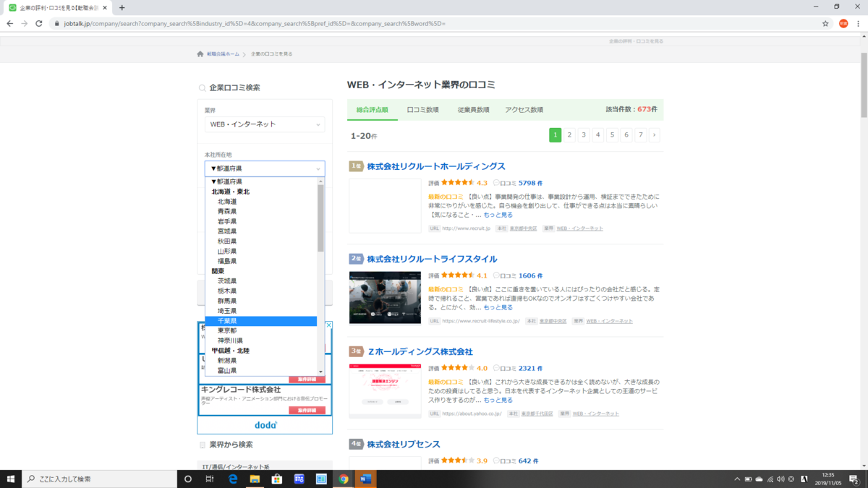The height and width of the screenshot is (488, 868).
Task: Select 神奈川県 from the list
Action: 230,341
